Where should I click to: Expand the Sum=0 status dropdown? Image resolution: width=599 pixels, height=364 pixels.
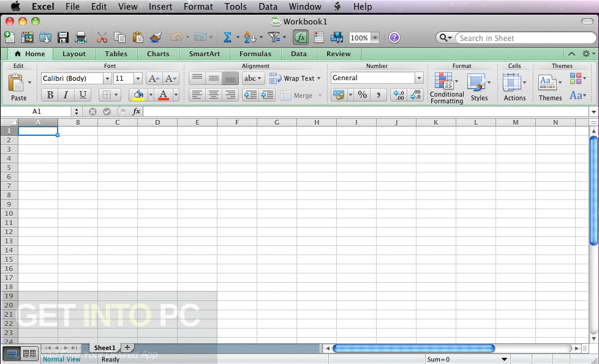(504, 360)
